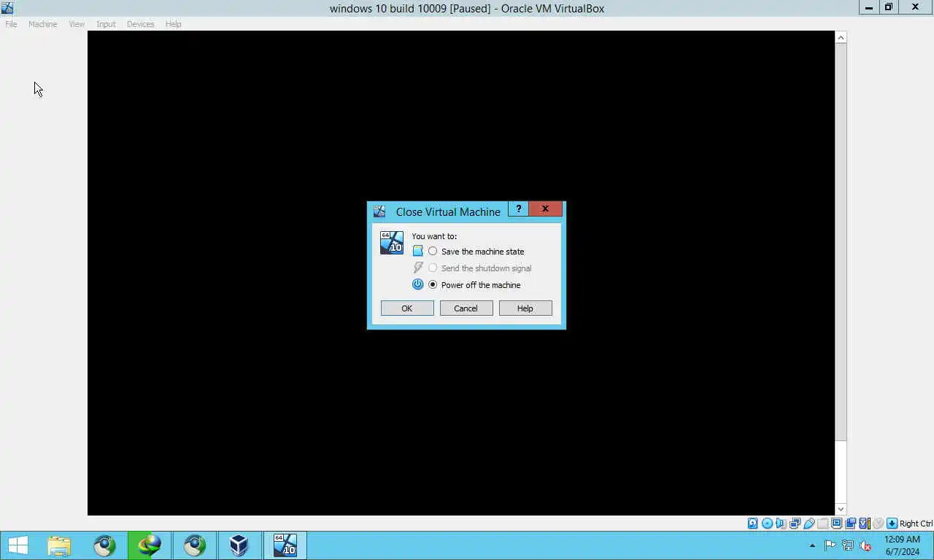Open browser icon right of File Explorer icon
Screen dimensions: 934x560
[x=104, y=545]
